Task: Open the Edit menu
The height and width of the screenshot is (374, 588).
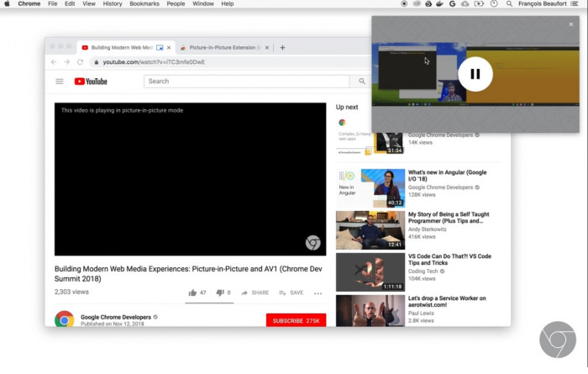Action: [x=70, y=3]
